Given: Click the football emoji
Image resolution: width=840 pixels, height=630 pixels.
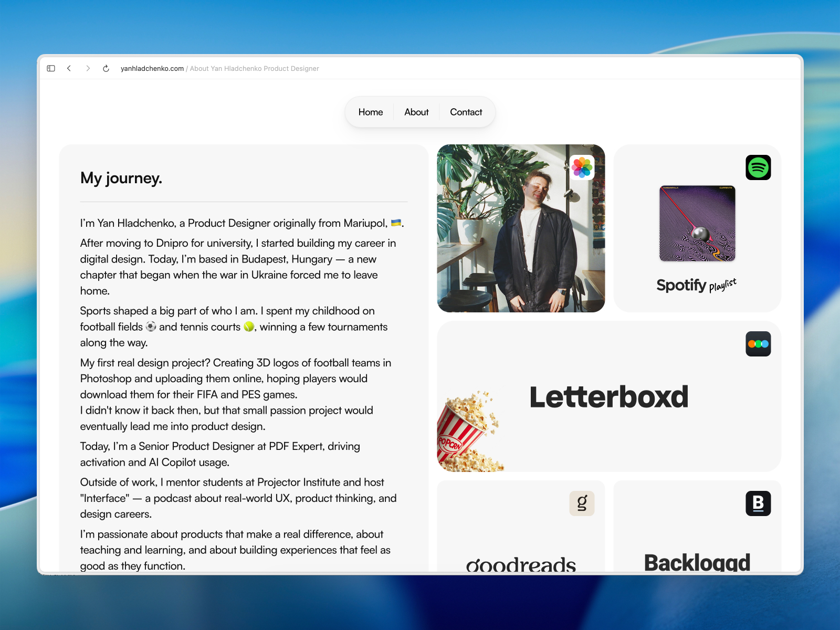Looking at the screenshot, I should (x=151, y=327).
